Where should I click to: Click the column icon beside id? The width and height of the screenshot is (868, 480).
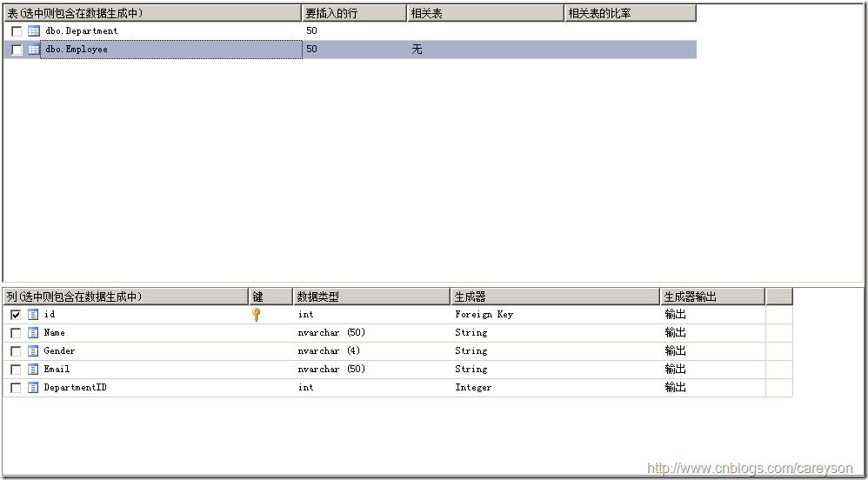[33, 315]
